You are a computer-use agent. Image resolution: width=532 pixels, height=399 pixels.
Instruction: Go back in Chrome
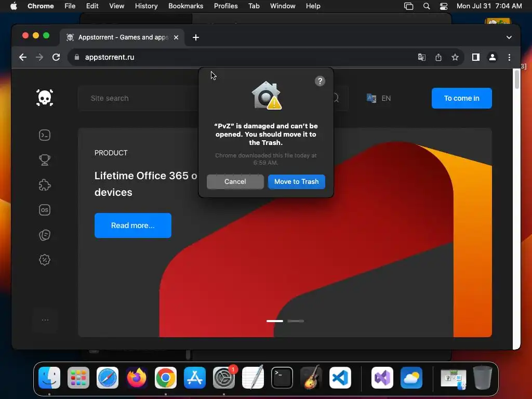point(23,57)
